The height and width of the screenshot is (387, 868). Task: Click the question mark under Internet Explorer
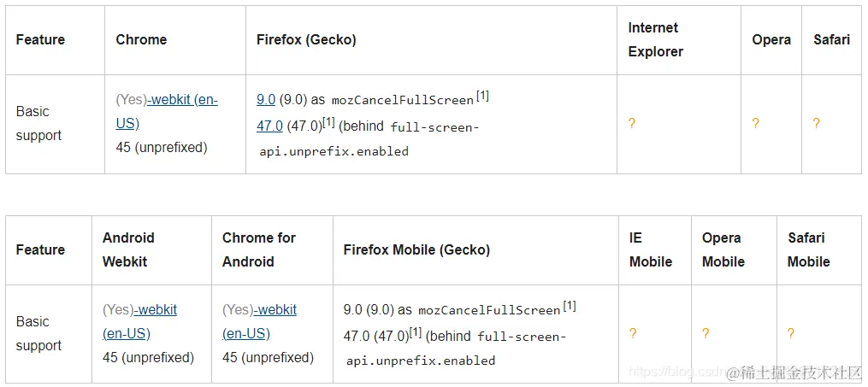[x=632, y=124]
